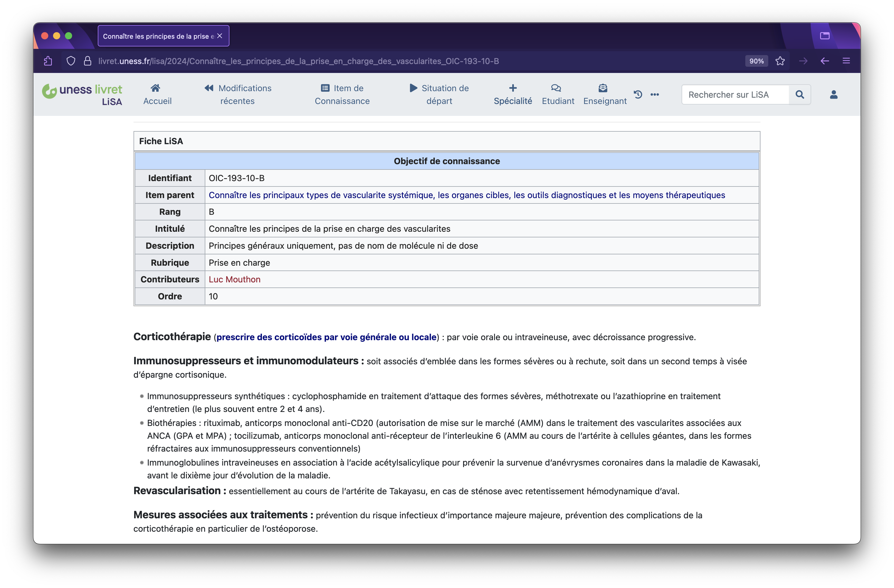Click the Fiche LiSA header
This screenshot has height=588, width=894.
(x=161, y=141)
